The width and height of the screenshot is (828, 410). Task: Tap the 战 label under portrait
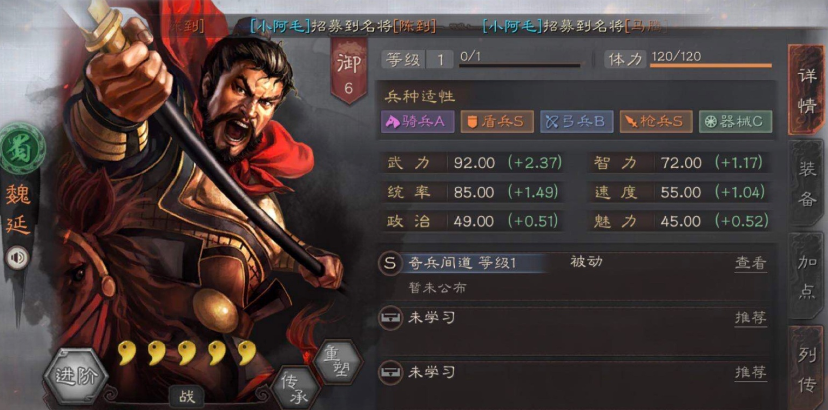[x=187, y=396]
